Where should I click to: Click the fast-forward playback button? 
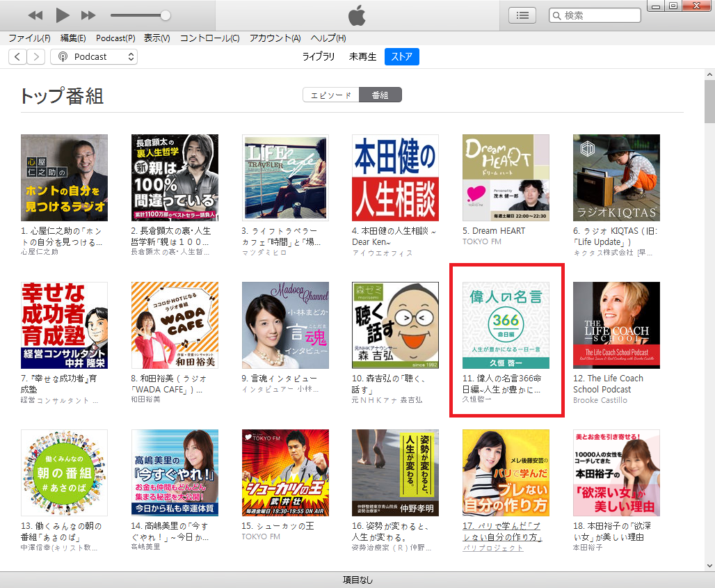[x=88, y=15]
